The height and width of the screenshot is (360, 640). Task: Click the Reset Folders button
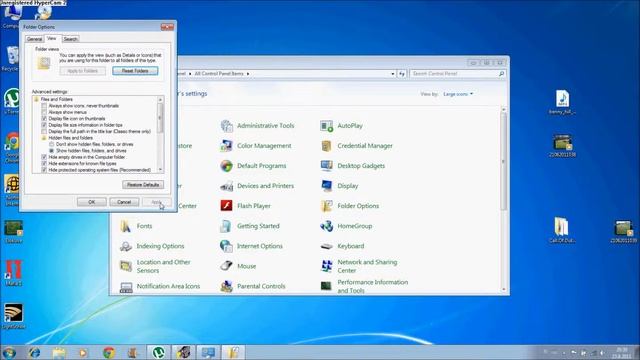click(x=135, y=71)
